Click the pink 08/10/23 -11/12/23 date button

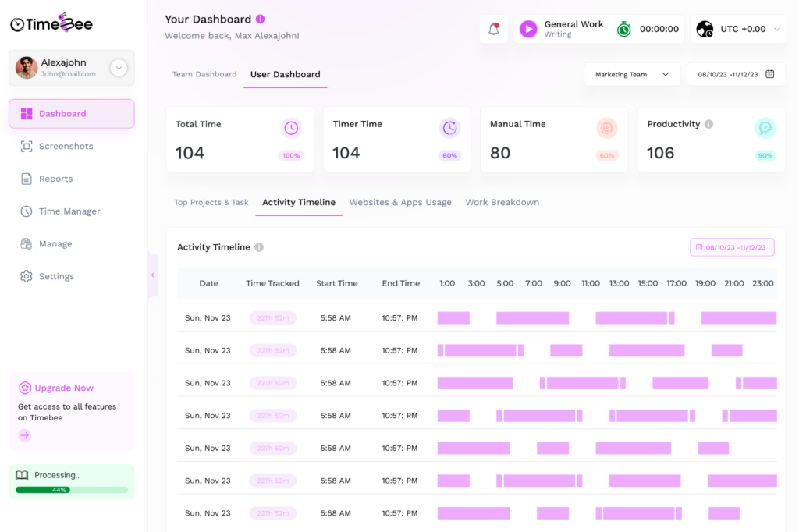732,247
